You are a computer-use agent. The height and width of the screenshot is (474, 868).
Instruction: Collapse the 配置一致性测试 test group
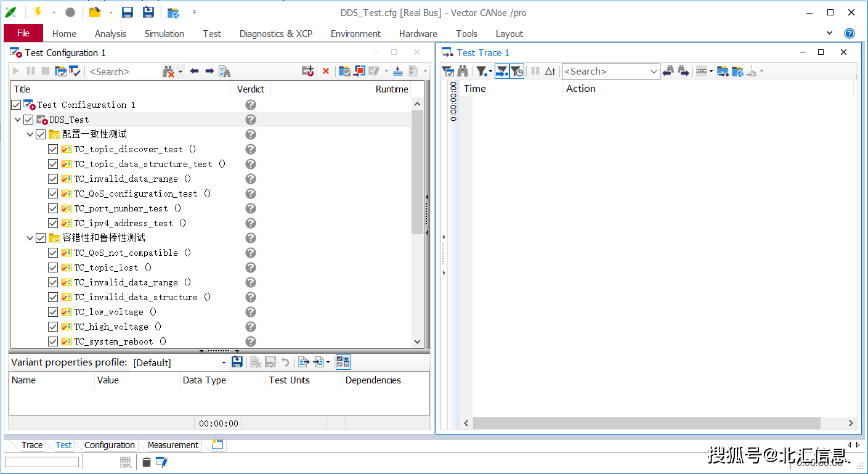click(30, 134)
